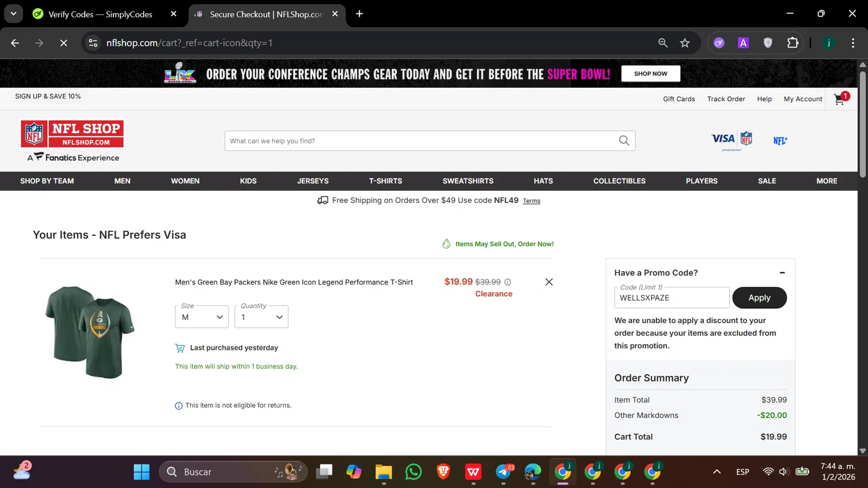Screen dimensions: 868x488
Task: Open the Gift Cards link
Action: point(679,99)
